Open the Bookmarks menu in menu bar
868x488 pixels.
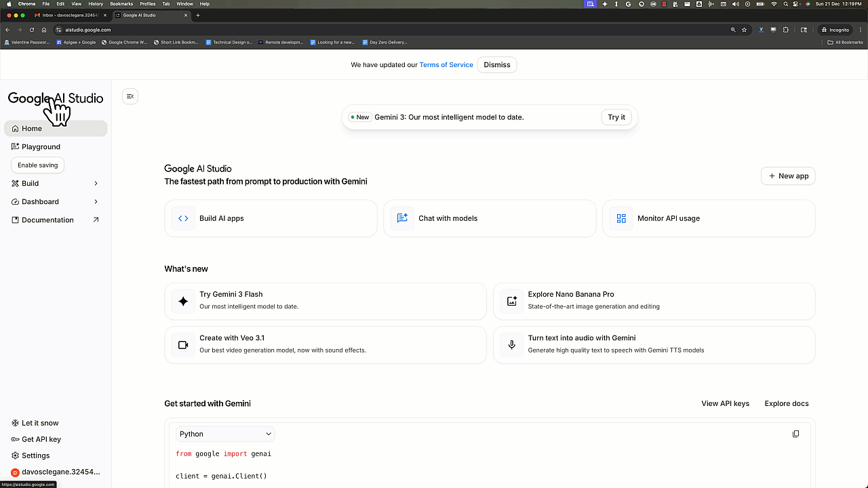point(121,4)
